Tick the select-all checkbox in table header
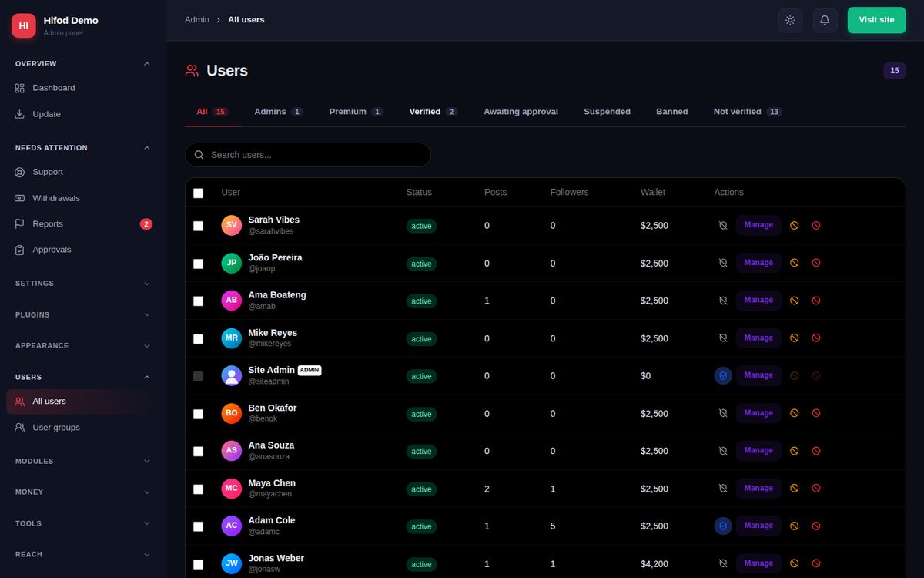Screen dimensions: 924x578 198,193
